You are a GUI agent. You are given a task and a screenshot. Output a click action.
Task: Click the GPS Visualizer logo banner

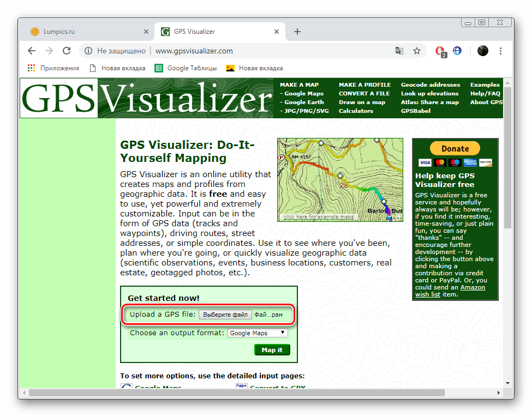click(147, 98)
